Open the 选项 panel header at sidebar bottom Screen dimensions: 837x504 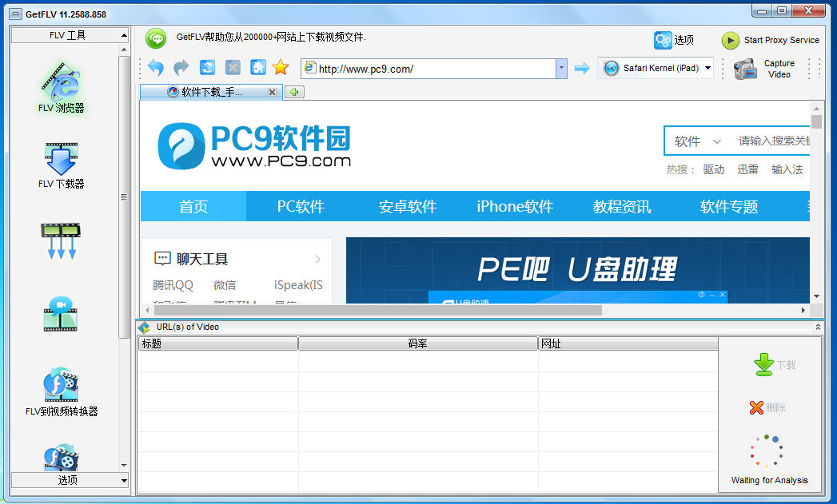click(x=70, y=480)
